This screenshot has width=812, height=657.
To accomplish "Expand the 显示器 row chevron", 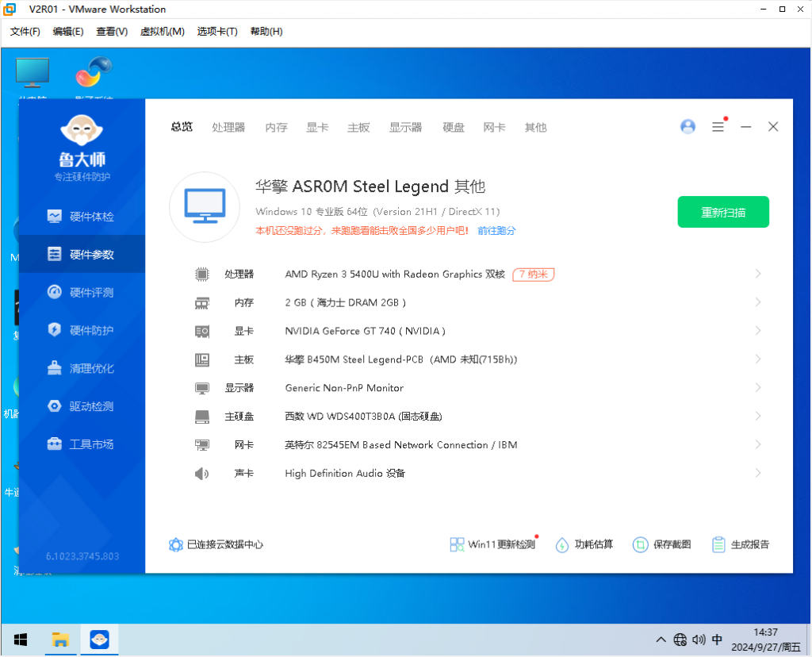I will pos(758,387).
